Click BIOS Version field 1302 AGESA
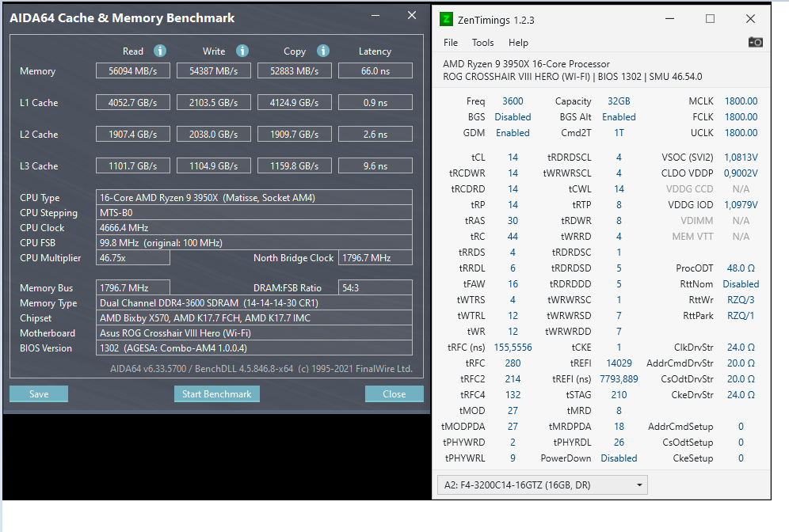 254,348
